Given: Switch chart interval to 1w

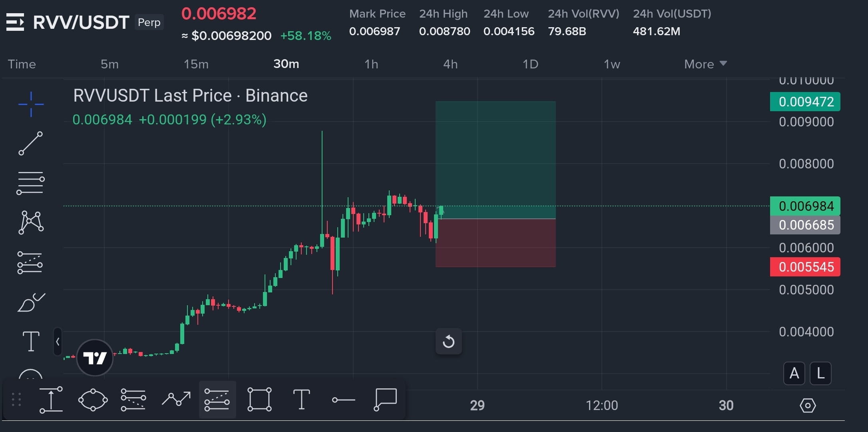Looking at the screenshot, I should coord(612,64).
